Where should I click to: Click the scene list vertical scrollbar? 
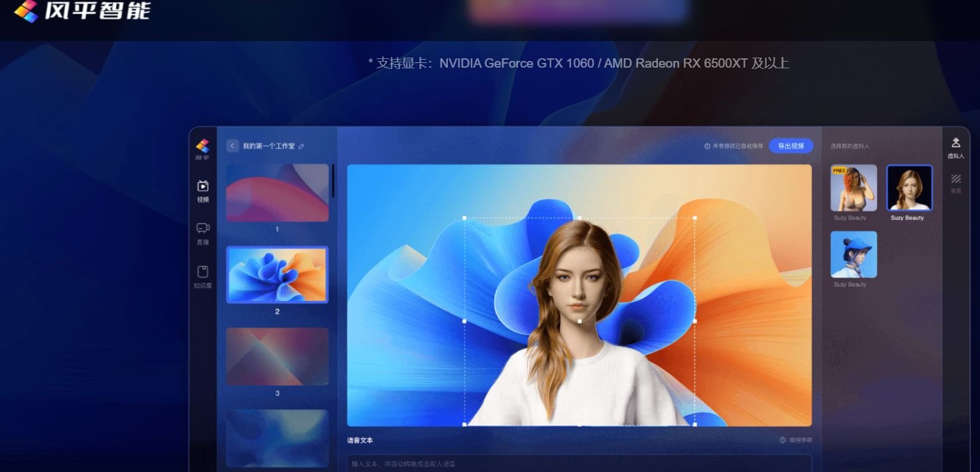(333, 181)
